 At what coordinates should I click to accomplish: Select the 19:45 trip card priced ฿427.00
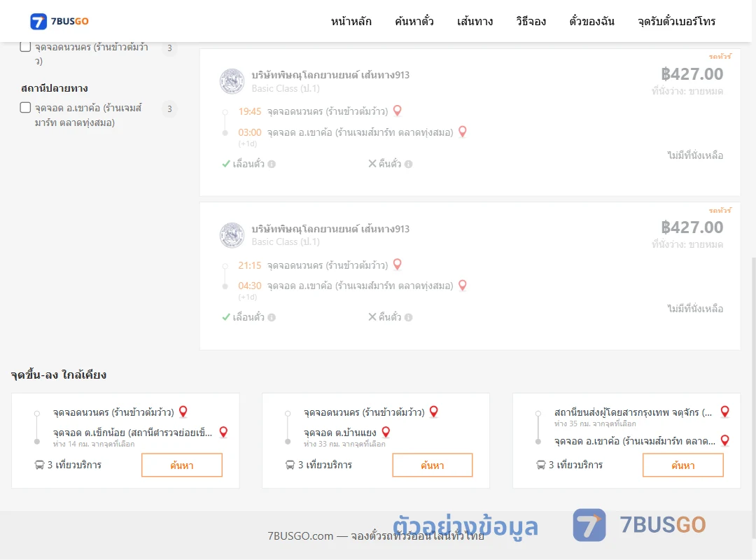[470, 122]
